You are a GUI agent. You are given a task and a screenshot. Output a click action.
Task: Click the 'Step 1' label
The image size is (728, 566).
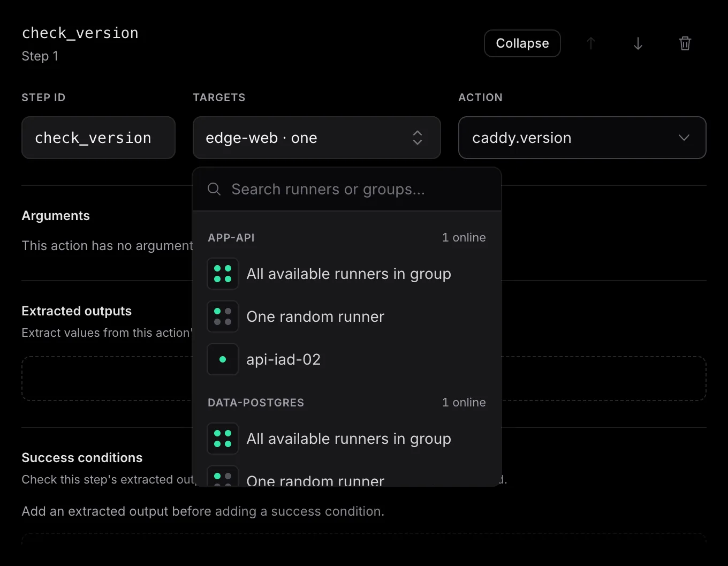tap(40, 56)
